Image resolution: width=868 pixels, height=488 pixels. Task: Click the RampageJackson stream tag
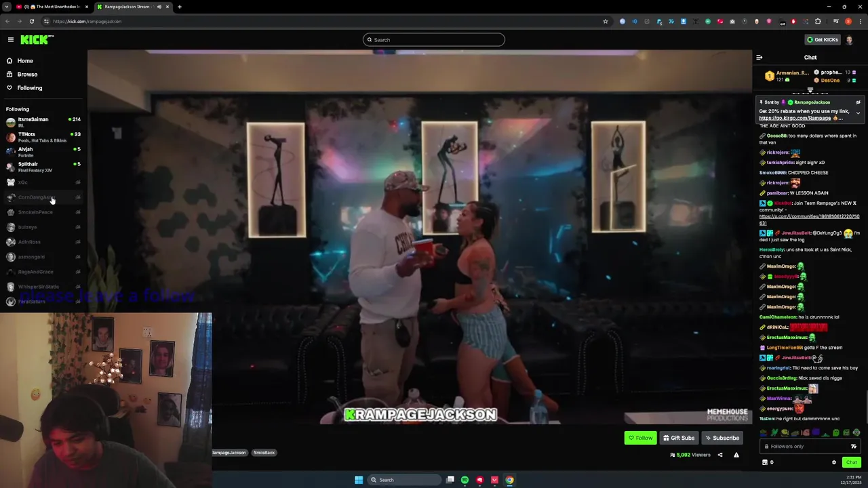pyautogui.click(x=229, y=453)
